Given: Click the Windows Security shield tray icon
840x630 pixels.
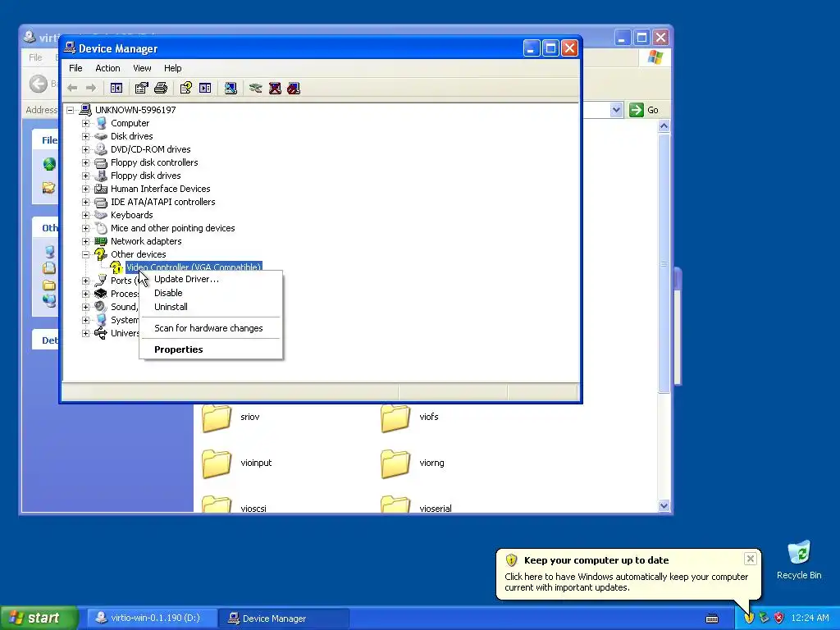Looking at the screenshot, I should (x=748, y=618).
